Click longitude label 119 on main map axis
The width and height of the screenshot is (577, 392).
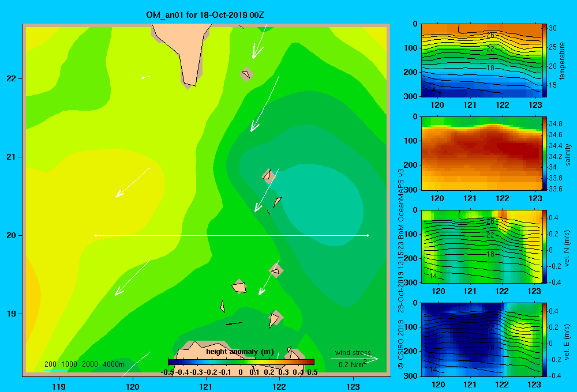(x=59, y=386)
